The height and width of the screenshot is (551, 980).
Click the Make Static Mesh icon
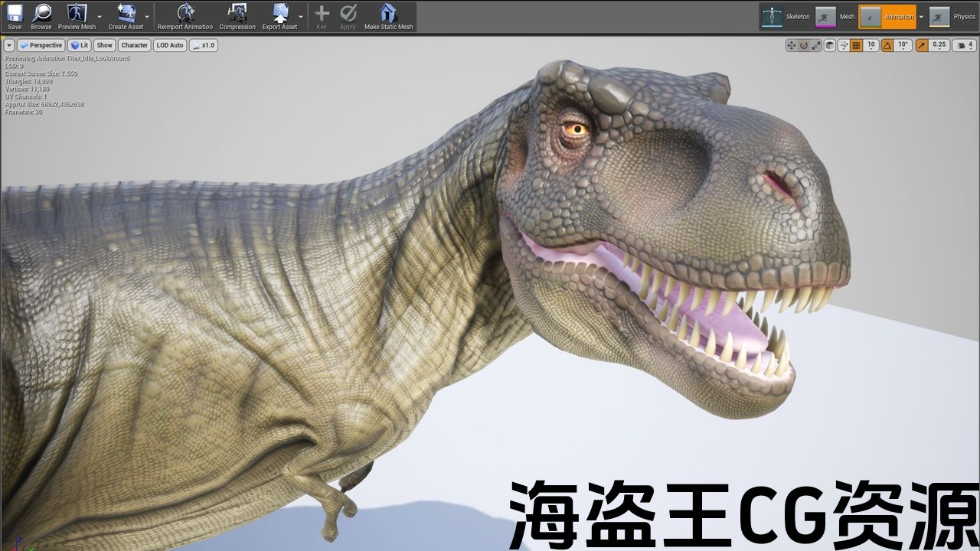pyautogui.click(x=388, y=16)
